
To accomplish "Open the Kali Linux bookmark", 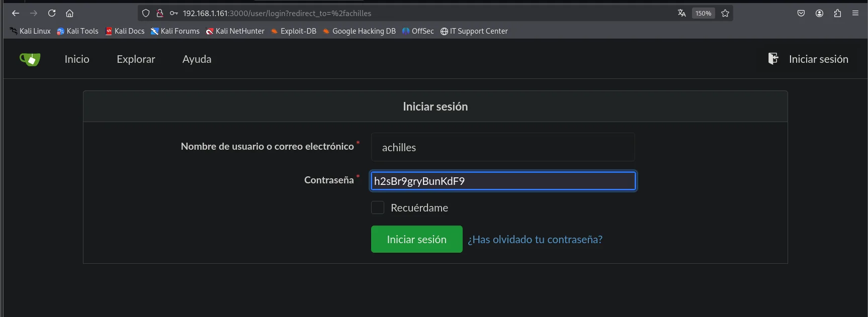I will click(x=30, y=31).
